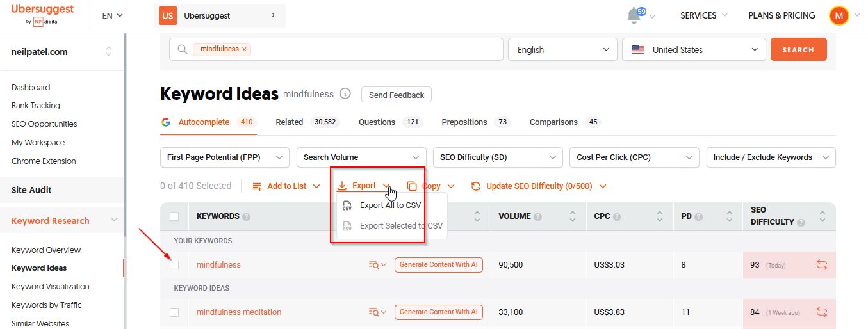Image resolution: width=868 pixels, height=329 pixels.
Task: Click inside the keyword search input field
Action: coord(336,50)
